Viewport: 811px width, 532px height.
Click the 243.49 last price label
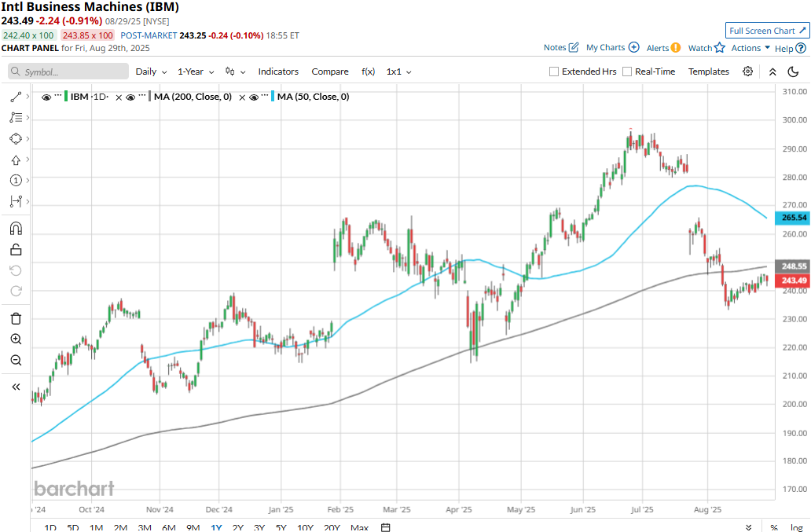pyautogui.click(x=793, y=281)
